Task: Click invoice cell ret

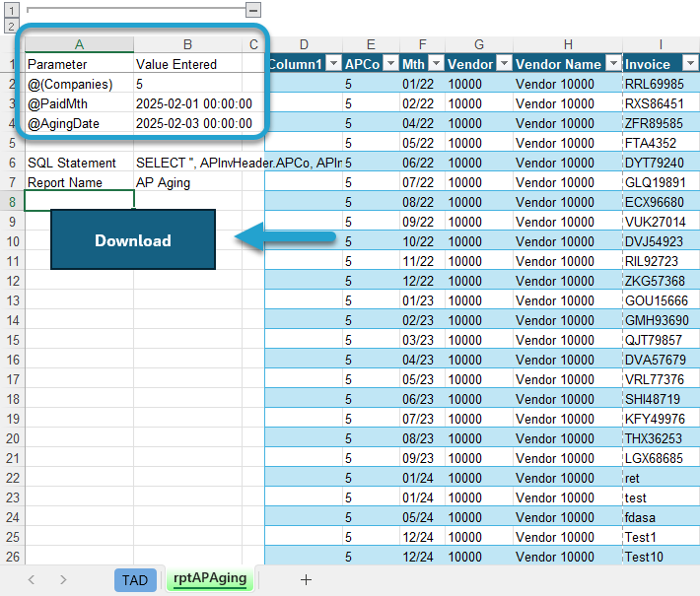Action: coord(661,478)
